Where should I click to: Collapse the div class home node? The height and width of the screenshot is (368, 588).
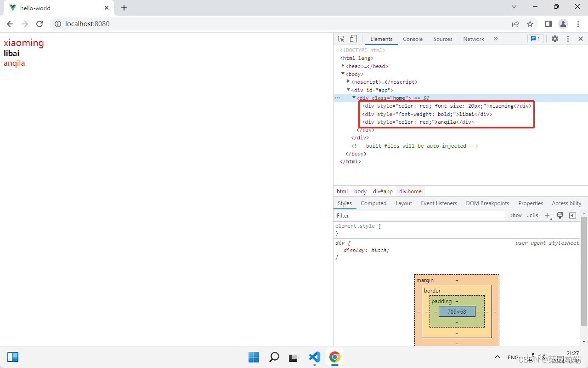pyautogui.click(x=354, y=98)
